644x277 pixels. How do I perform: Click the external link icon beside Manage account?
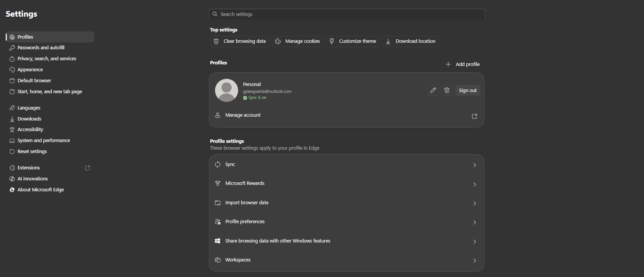coord(474,116)
